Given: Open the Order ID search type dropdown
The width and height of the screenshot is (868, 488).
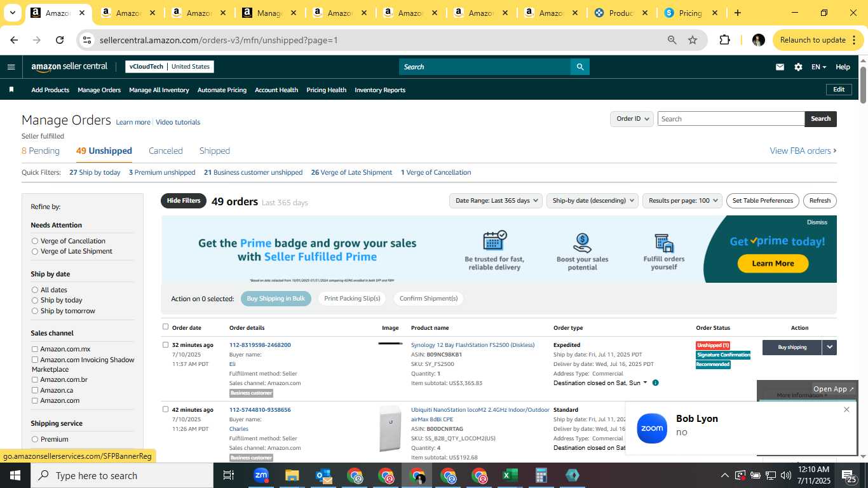Looking at the screenshot, I should (632, 119).
